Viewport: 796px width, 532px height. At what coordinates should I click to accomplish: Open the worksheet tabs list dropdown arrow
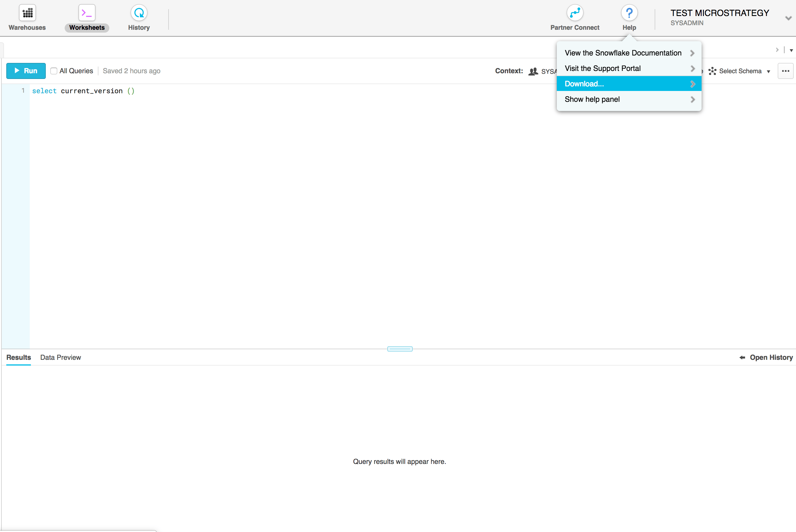[791, 51]
